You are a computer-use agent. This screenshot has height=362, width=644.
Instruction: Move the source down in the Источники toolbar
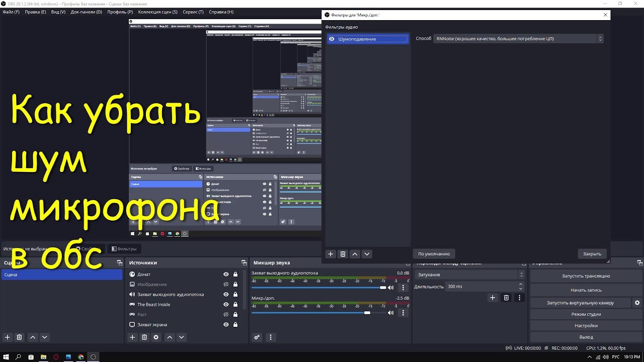(182, 337)
